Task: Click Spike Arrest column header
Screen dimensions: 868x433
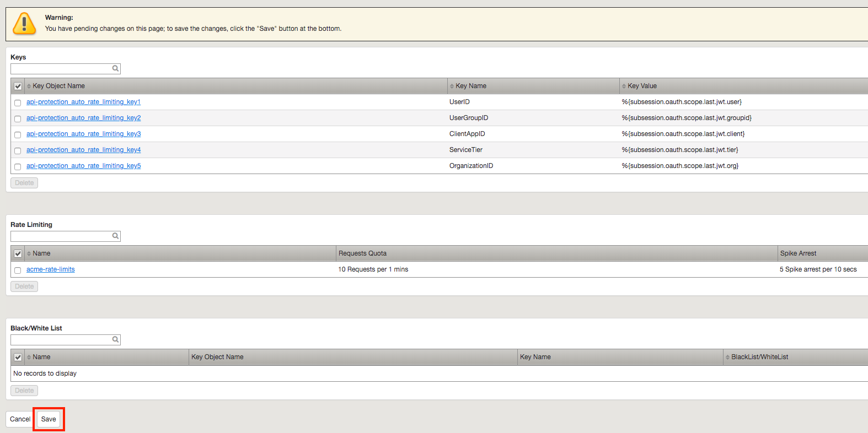Action: 798,253
